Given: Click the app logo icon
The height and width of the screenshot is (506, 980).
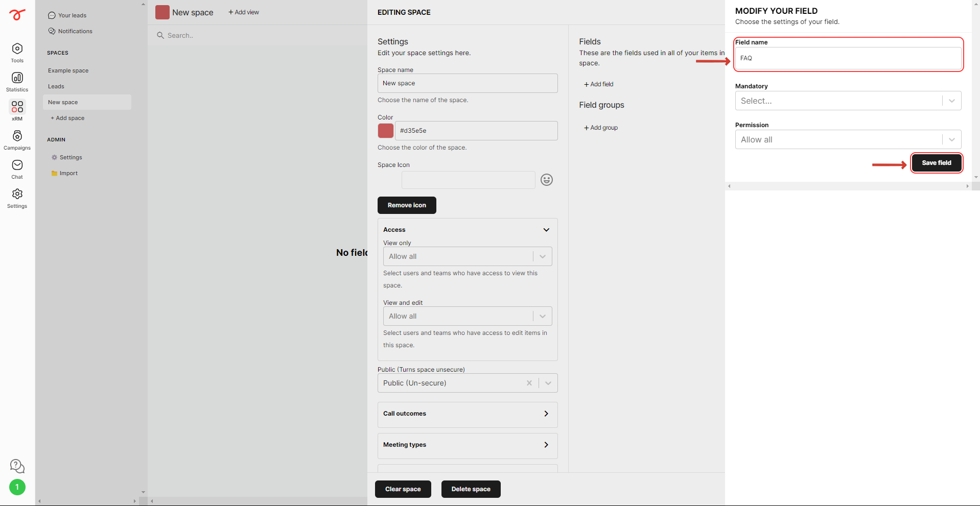Looking at the screenshot, I should coord(17,15).
